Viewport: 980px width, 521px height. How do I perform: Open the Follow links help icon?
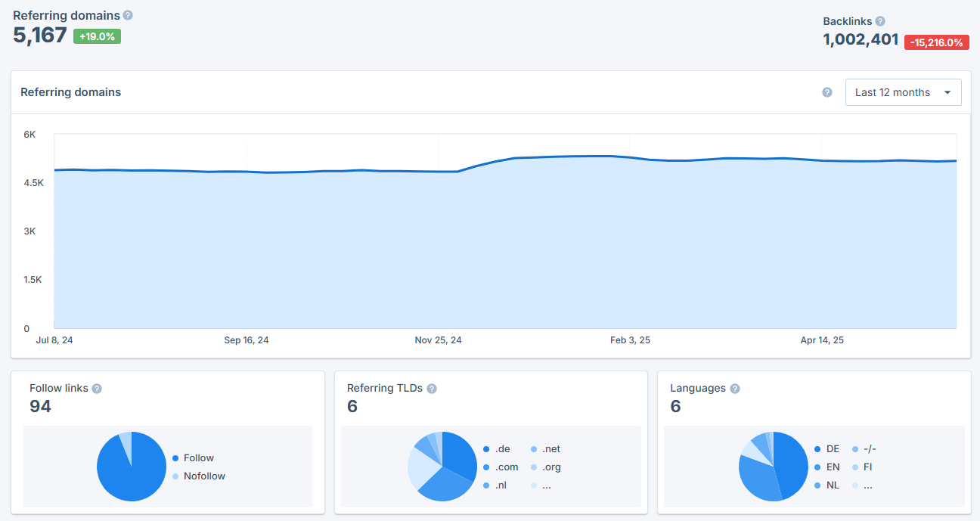97,387
